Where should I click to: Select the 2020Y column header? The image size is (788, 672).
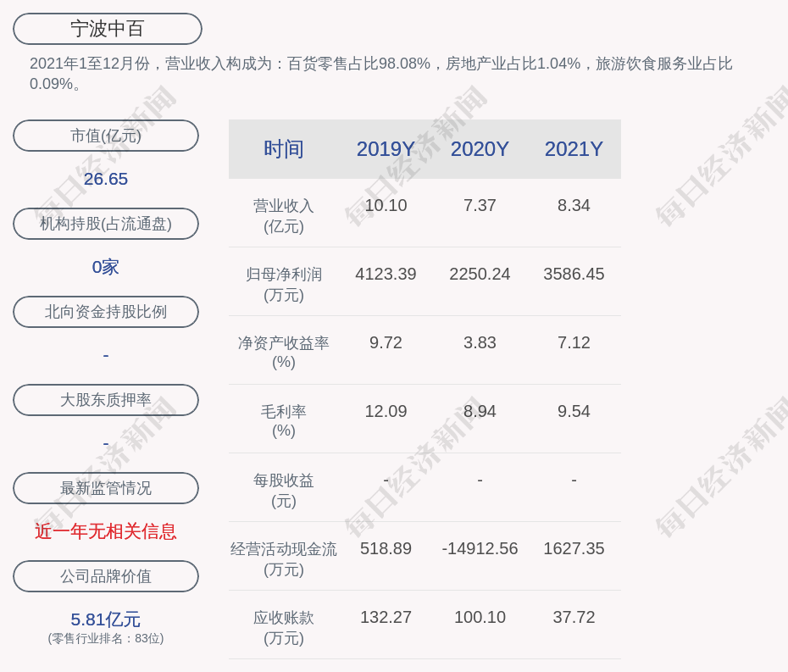(x=480, y=149)
